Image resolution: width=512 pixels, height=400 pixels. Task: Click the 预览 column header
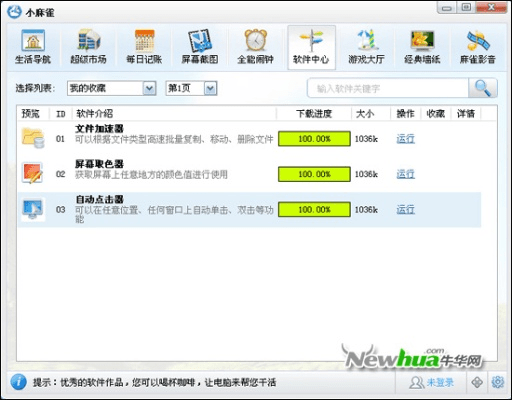click(x=31, y=114)
